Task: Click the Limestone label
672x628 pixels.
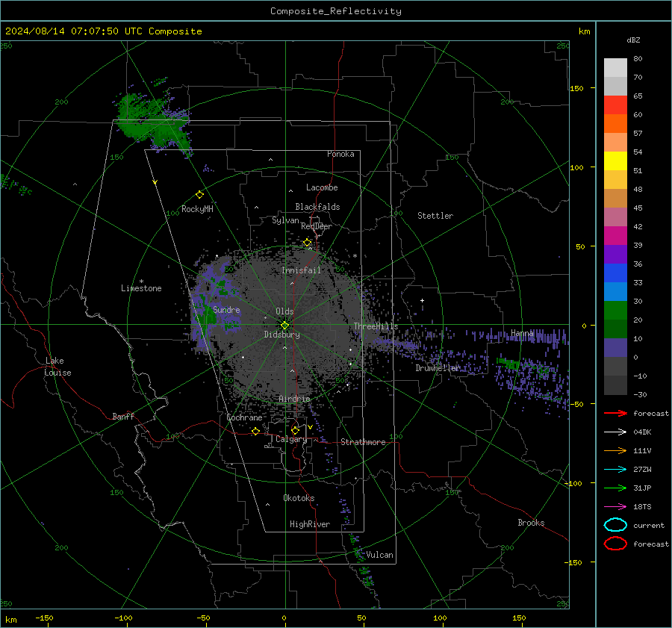Action: pos(141,288)
